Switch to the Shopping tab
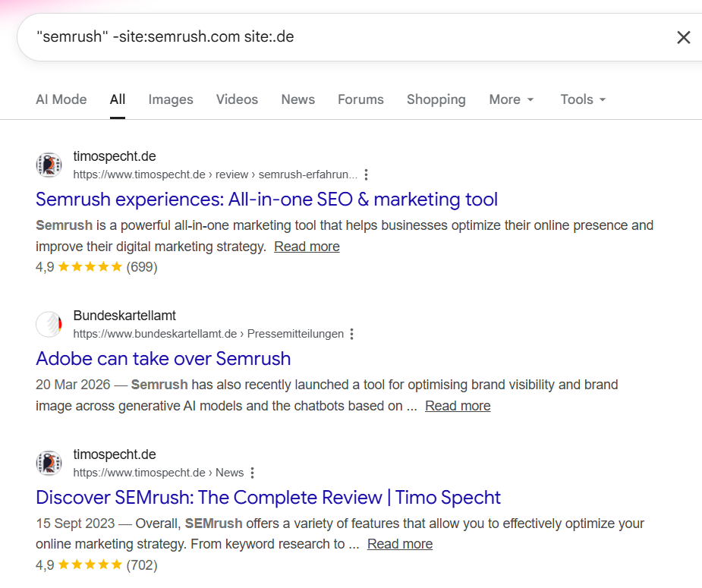702x588 pixels. pos(436,99)
